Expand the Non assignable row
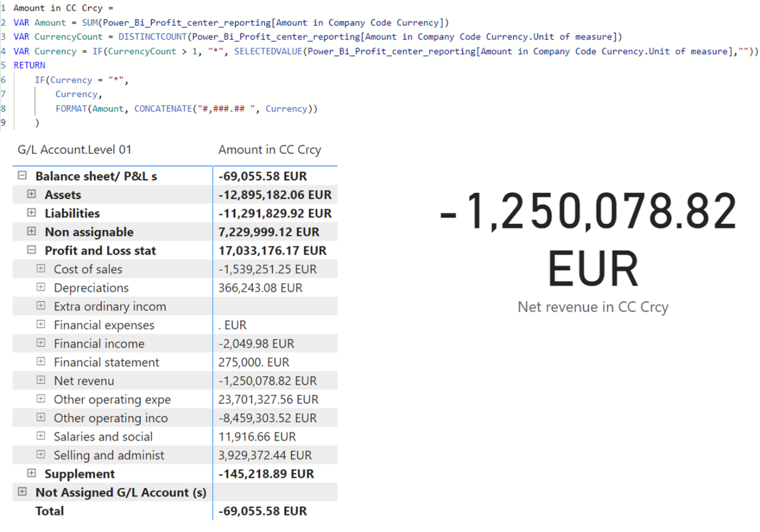Viewport: 760px width, 532px height. 32,231
